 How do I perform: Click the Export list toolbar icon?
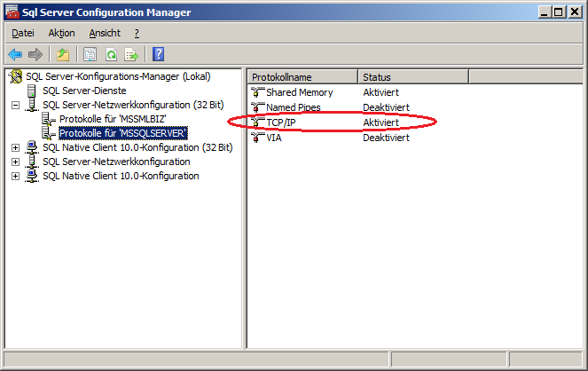(x=131, y=54)
